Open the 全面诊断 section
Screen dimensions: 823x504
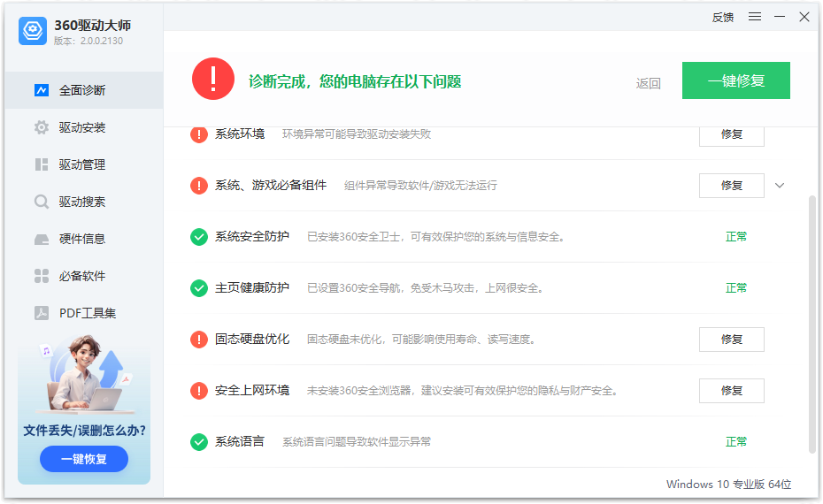[x=84, y=90]
